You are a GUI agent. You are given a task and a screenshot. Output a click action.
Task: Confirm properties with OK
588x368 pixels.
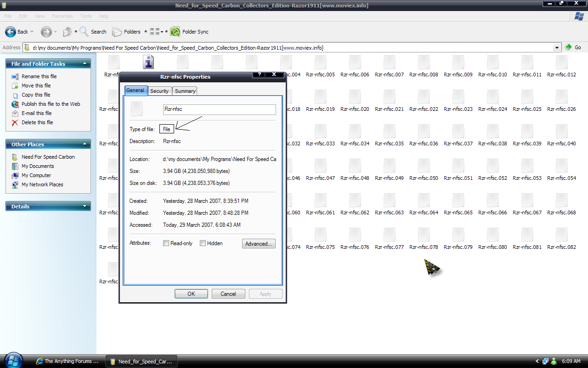coord(191,293)
